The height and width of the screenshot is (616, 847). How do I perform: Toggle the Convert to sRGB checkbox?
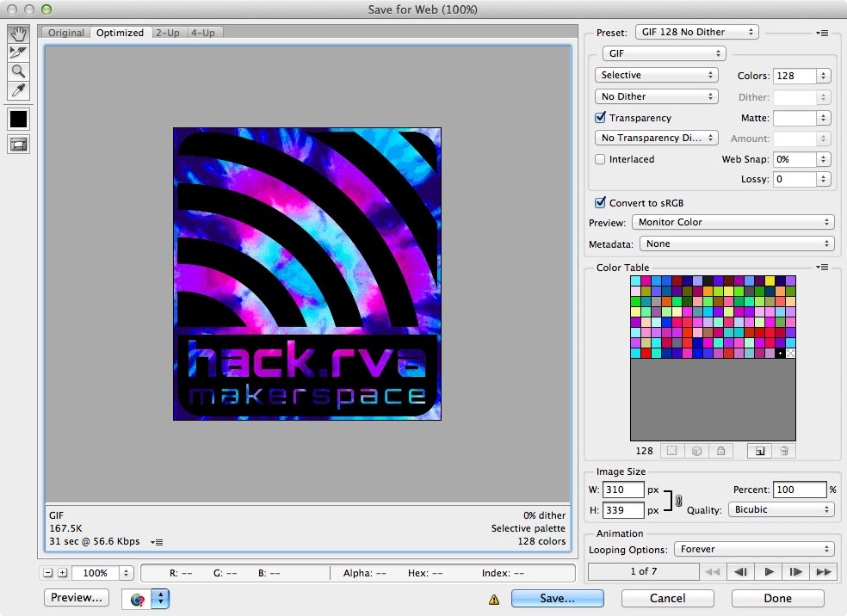pyautogui.click(x=600, y=202)
